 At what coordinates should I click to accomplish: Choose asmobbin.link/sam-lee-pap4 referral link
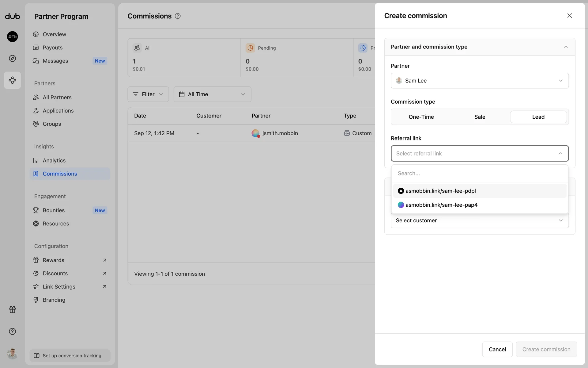pyautogui.click(x=441, y=205)
